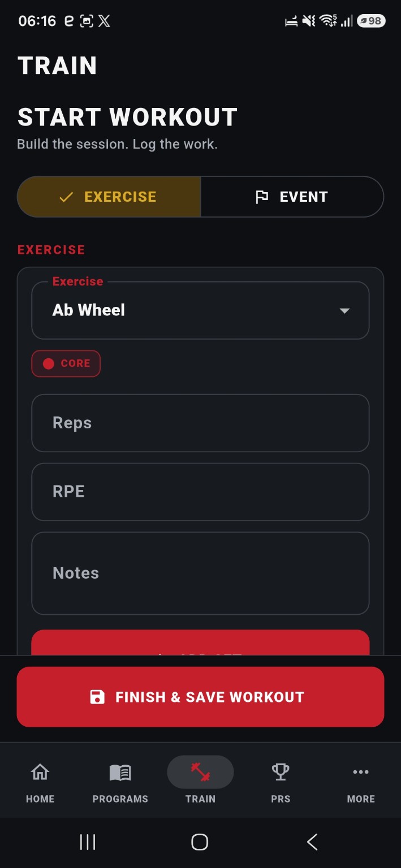Toggle the red Core muscle tag
The width and height of the screenshot is (401, 868).
pos(66,363)
